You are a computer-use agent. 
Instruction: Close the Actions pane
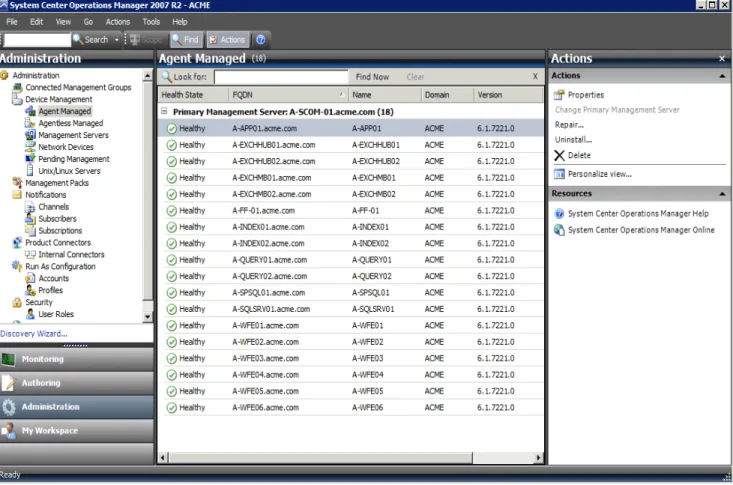coord(722,58)
